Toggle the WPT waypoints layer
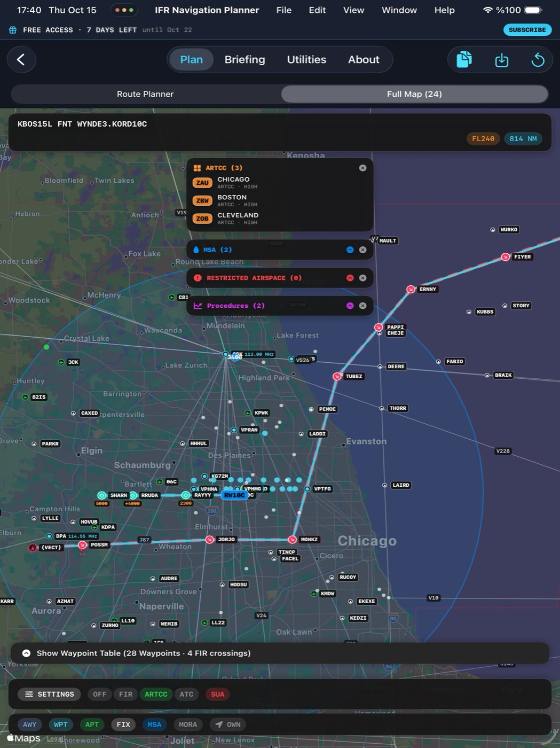560x748 pixels. pos(61,724)
